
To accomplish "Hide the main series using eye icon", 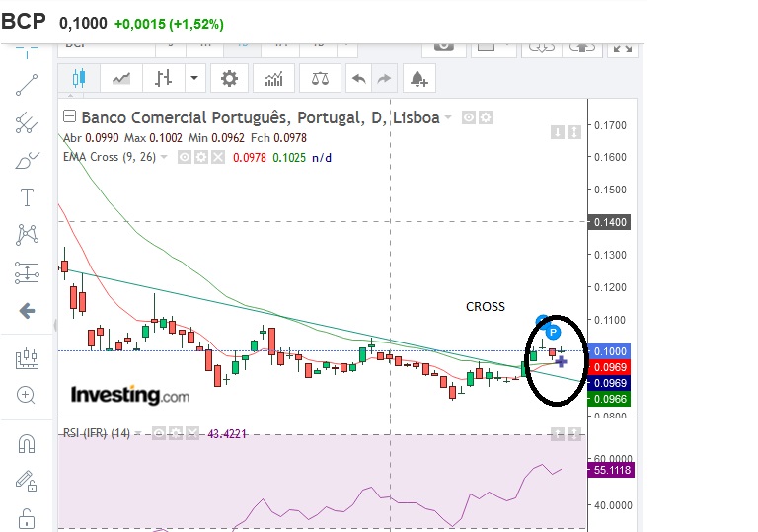I will tap(469, 117).
